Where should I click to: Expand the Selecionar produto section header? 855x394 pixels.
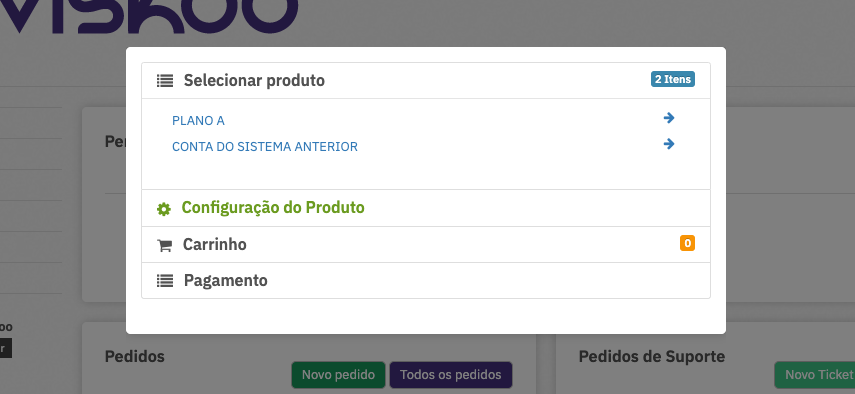pos(426,81)
